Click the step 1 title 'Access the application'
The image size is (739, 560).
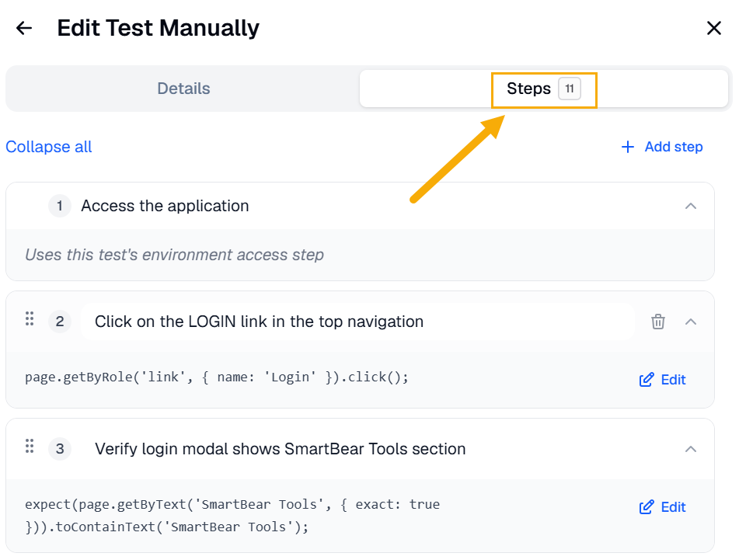click(x=165, y=207)
